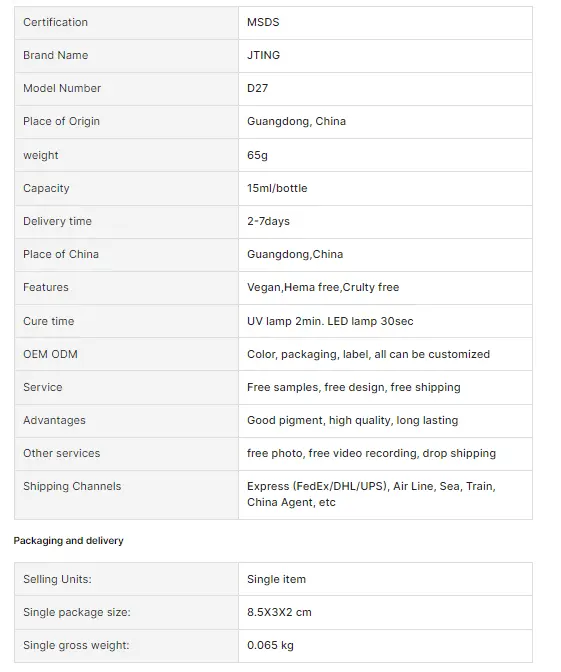Select the Single item selling units value

276,579
